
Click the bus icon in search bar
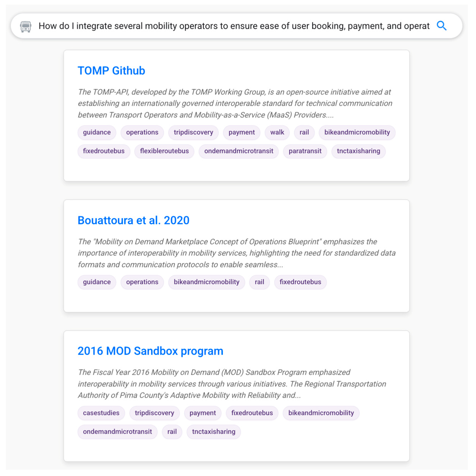pos(26,26)
